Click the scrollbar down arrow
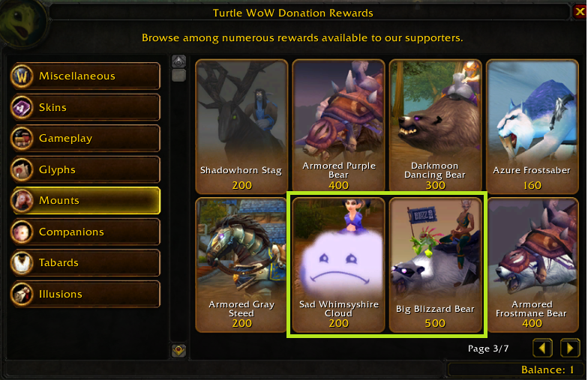The height and width of the screenshot is (380, 588). click(178, 351)
